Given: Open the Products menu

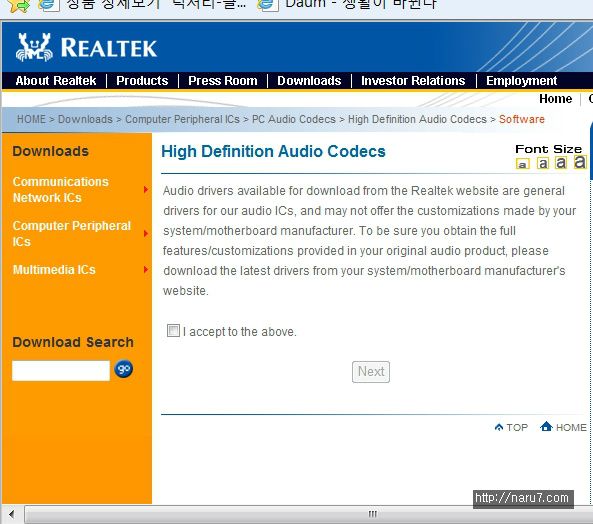Looking at the screenshot, I should [142, 81].
